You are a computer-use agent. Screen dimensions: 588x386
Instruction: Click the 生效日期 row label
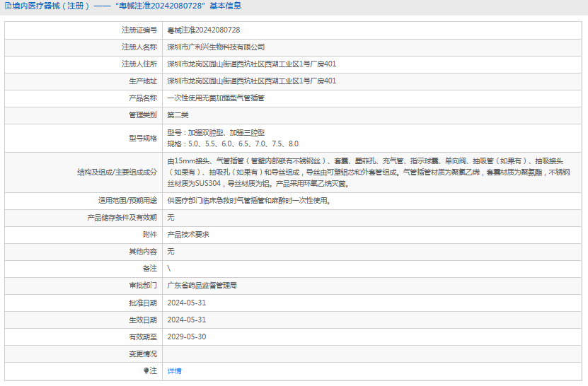143,320
